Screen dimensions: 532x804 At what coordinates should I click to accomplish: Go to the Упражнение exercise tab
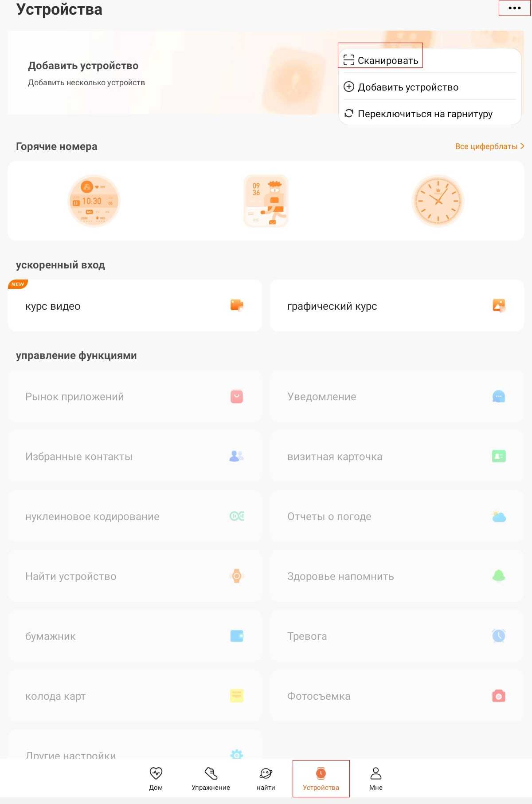[211, 778]
